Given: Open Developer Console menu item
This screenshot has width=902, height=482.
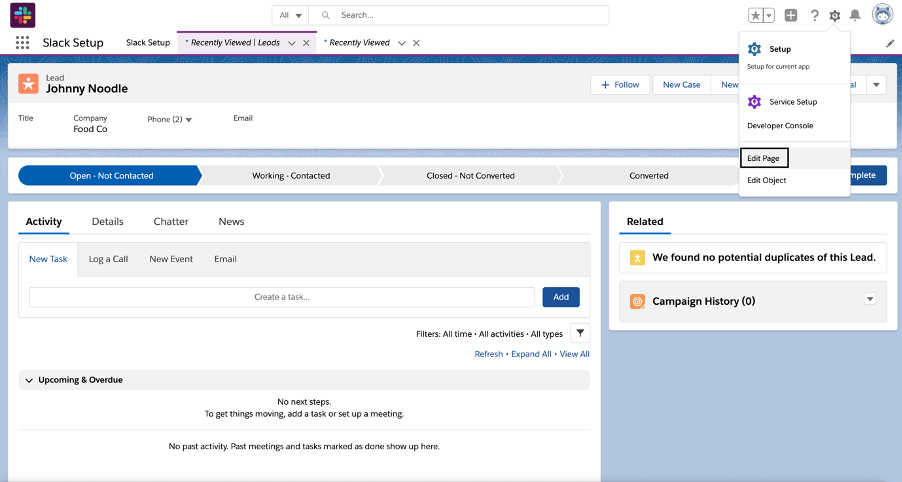Looking at the screenshot, I should [780, 125].
